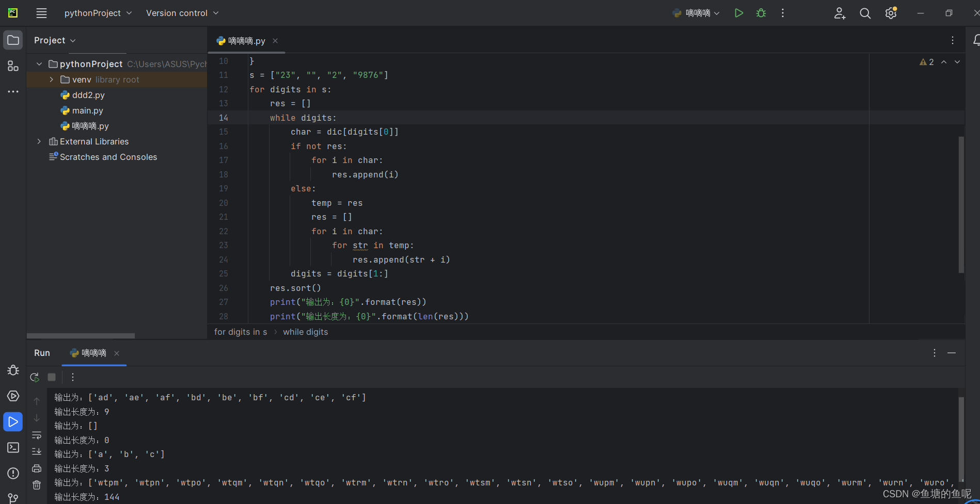Screen dimensions: 980x504
Task: Click the console vertical scrollbar
Action: pyautogui.click(x=961, y=438)
